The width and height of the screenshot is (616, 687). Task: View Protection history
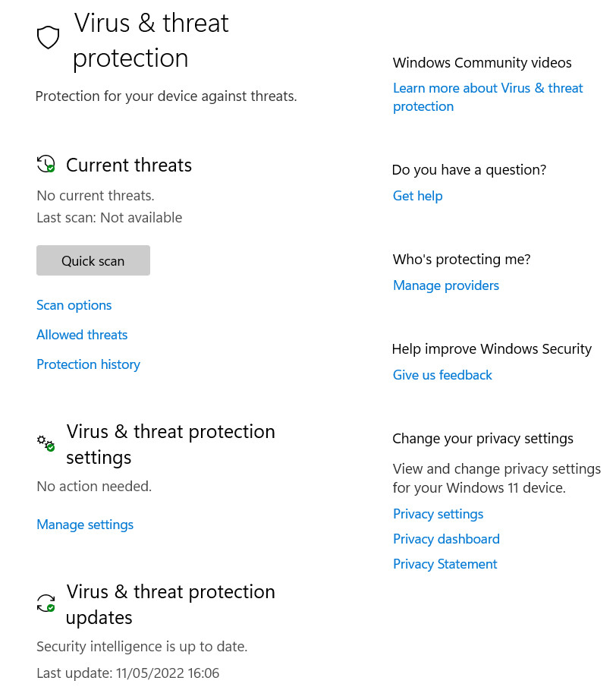coord(89,364)
